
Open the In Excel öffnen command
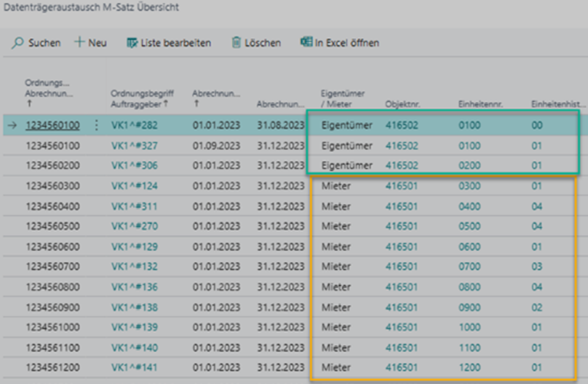coord(346,43)
